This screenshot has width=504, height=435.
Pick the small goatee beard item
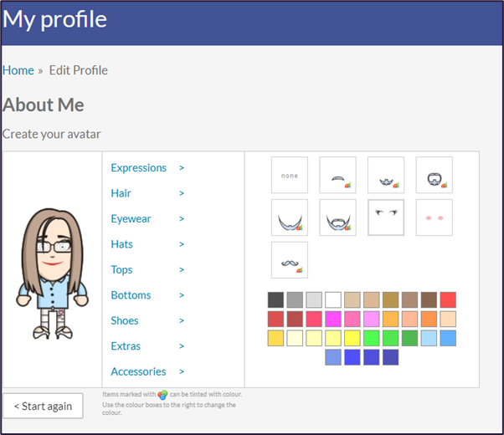(x=386, y=175)
